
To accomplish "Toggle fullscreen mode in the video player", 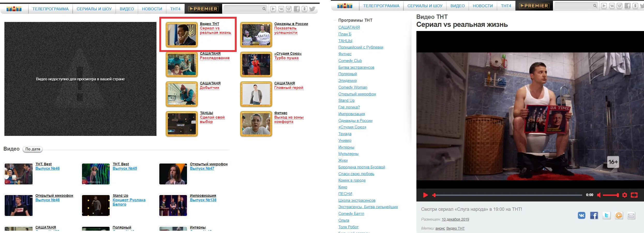I will [634, 195].
